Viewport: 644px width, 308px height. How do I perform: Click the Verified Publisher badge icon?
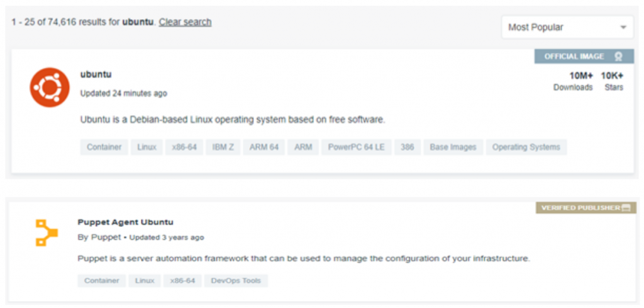tap(626, 208)
